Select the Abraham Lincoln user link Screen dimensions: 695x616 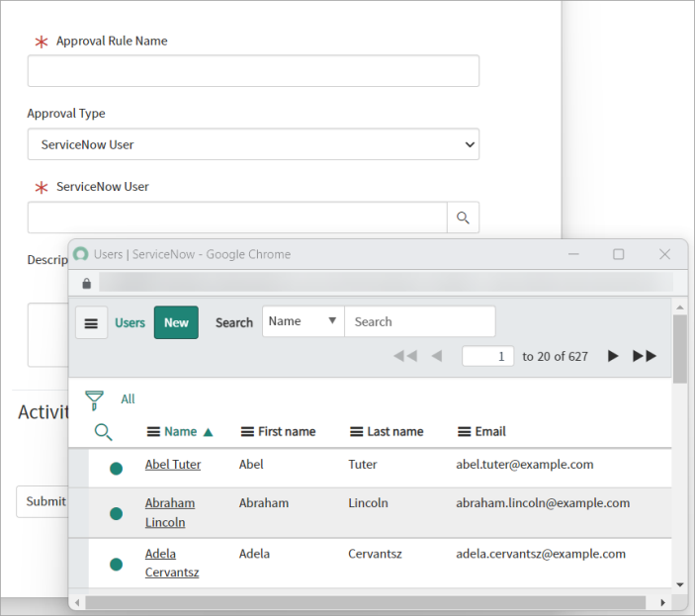click(x=170, y=513)
